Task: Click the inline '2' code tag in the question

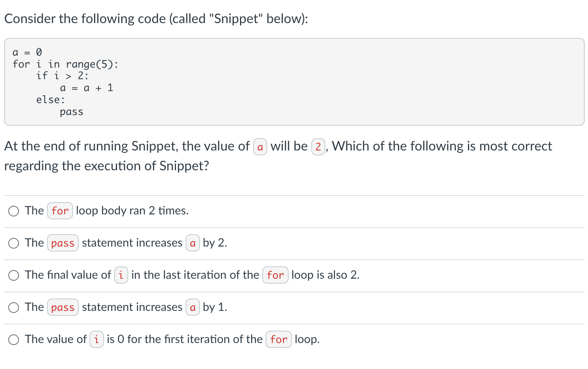Action: pos(318,147)
